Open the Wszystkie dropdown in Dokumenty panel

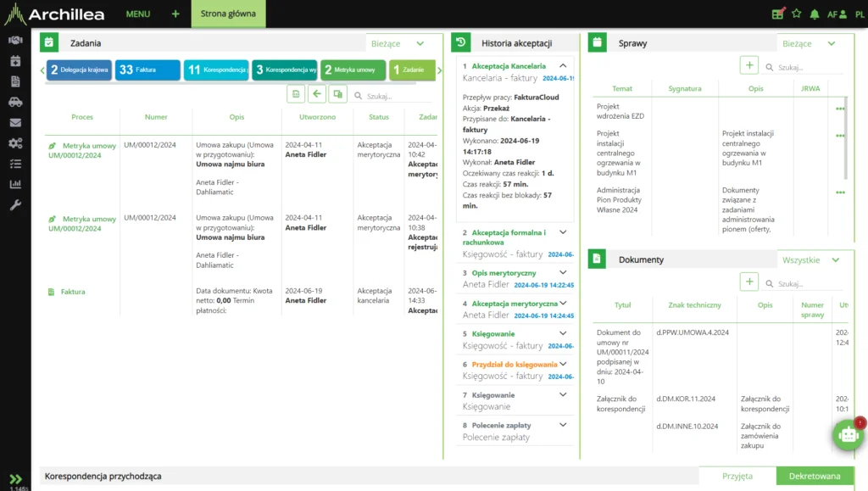tap(810, 259)
